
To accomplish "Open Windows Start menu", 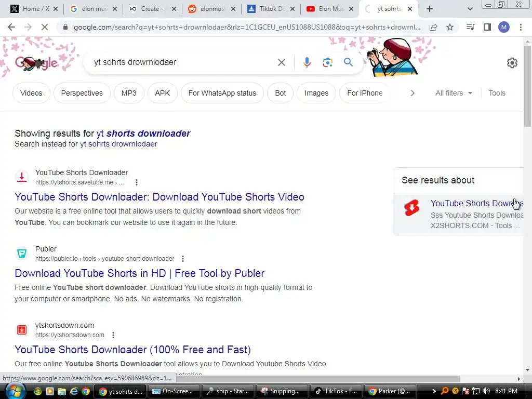I will [14, 391].
